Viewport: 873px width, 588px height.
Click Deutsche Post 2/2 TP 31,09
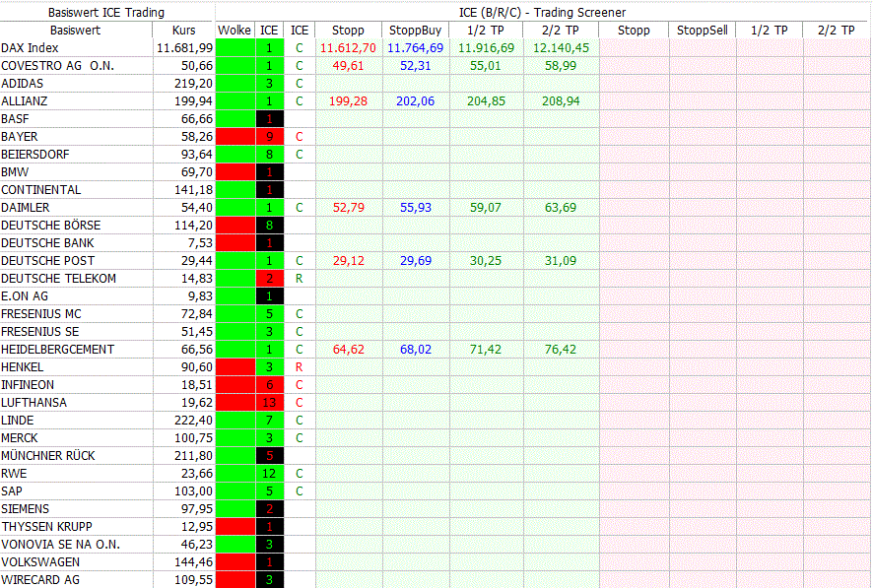[x=561, y=261]
